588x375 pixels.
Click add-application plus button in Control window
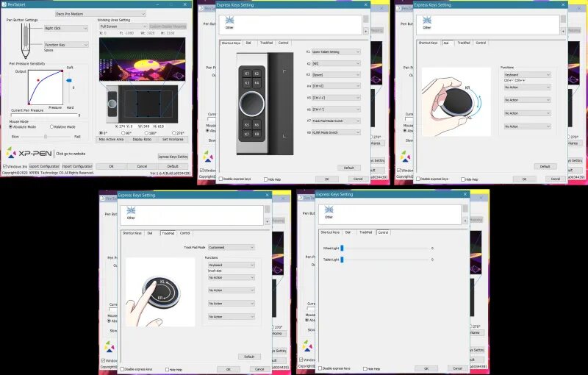465,221
